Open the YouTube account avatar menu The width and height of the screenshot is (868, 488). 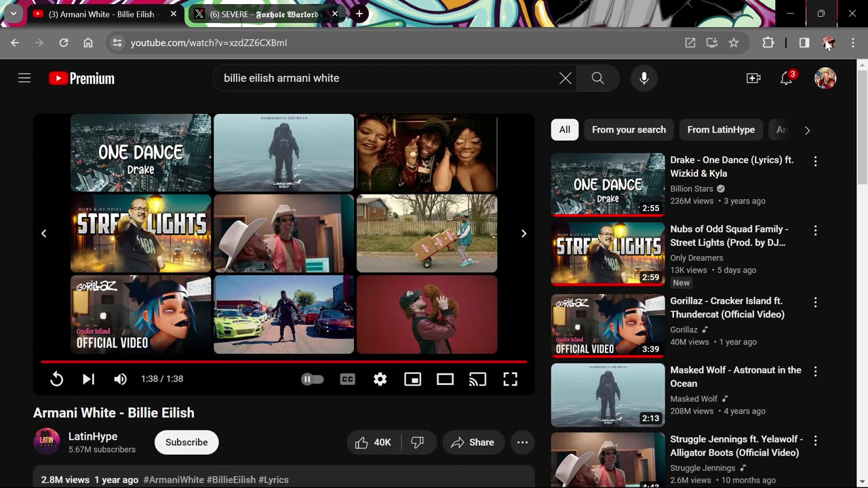click(825, 78)
